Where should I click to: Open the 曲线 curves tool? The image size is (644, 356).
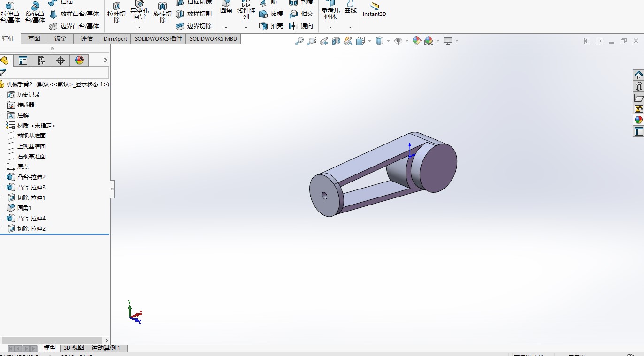[350, 8]
